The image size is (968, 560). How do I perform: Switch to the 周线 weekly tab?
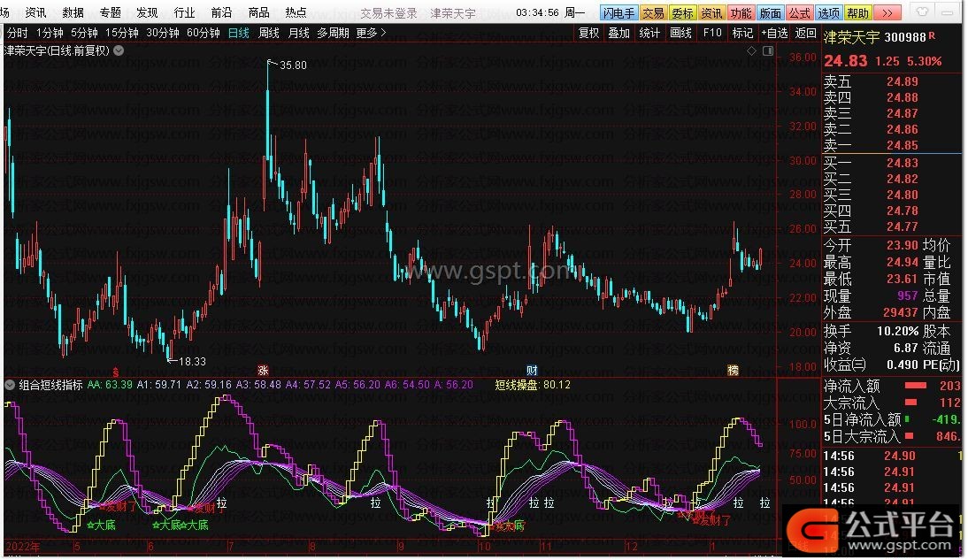point(269,33)
